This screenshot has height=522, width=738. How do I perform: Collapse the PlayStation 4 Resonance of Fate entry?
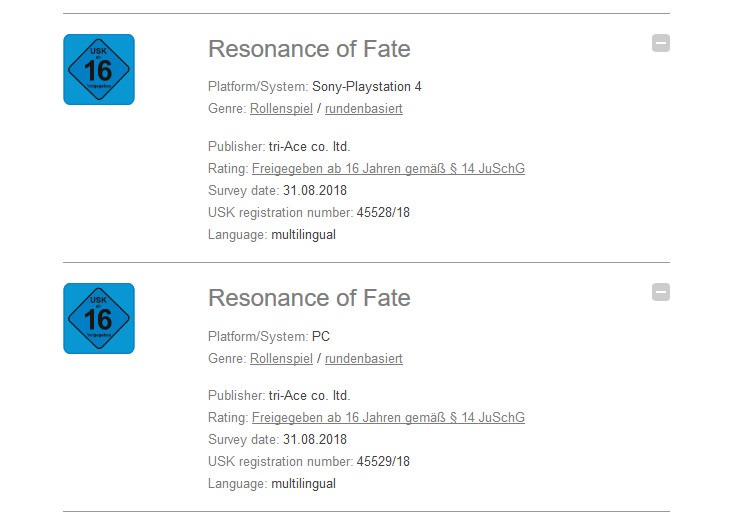pyautogui.click(x=660, y=43)
